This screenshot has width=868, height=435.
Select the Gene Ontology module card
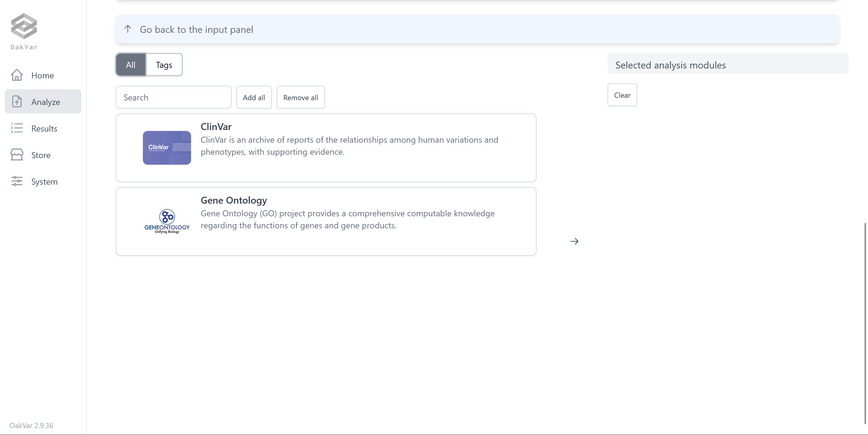point(326,221)
